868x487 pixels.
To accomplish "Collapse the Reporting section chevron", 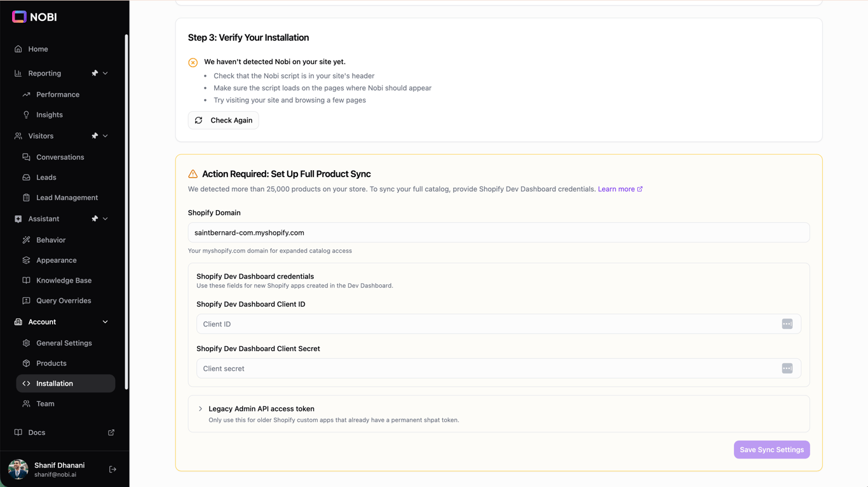I will [105, 73].
